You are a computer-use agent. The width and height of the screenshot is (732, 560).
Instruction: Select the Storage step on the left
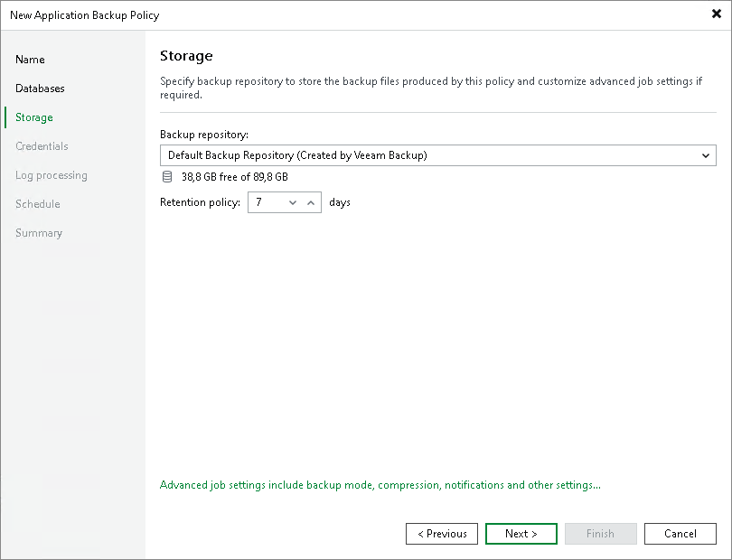click(x=33, y=117)
